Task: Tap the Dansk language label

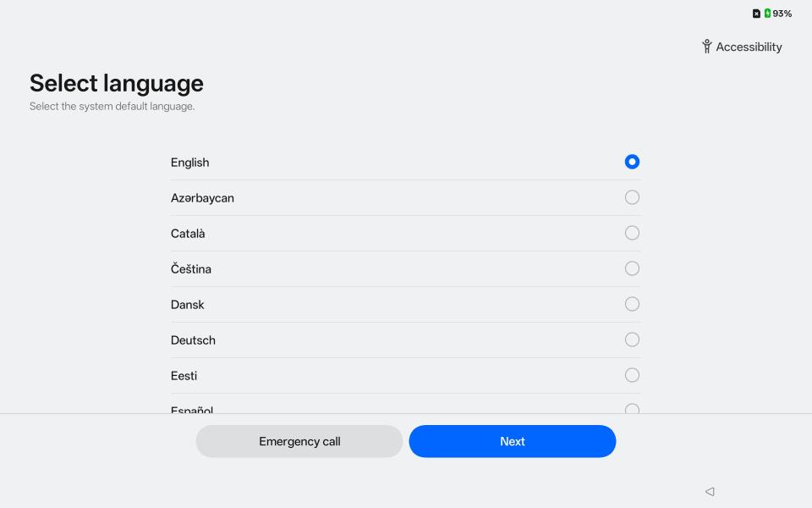Action: (x=188, y=305)
